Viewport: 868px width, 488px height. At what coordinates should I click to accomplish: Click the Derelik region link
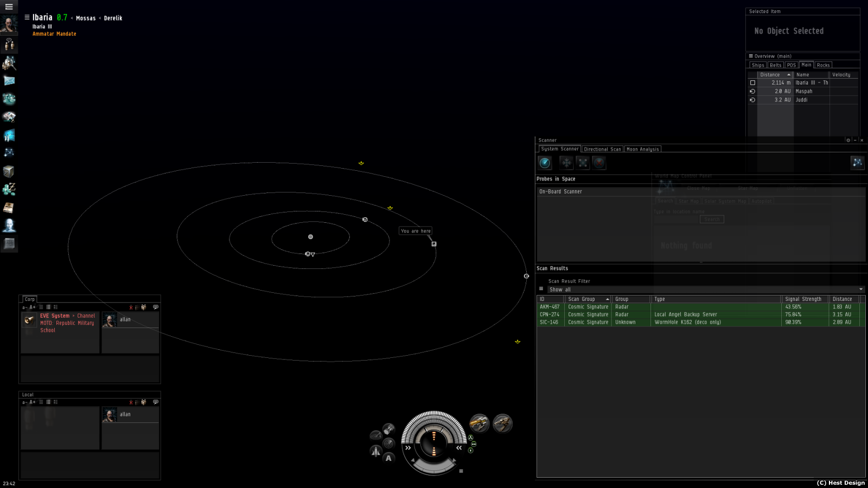pyautogui.click(x=113, y=18)
